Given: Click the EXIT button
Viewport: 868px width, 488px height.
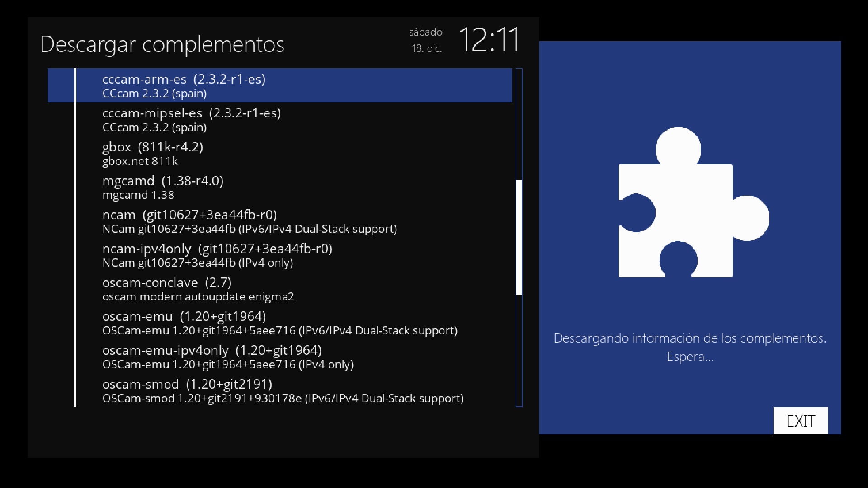Looking at the screenshot, I should pos(801,421).
